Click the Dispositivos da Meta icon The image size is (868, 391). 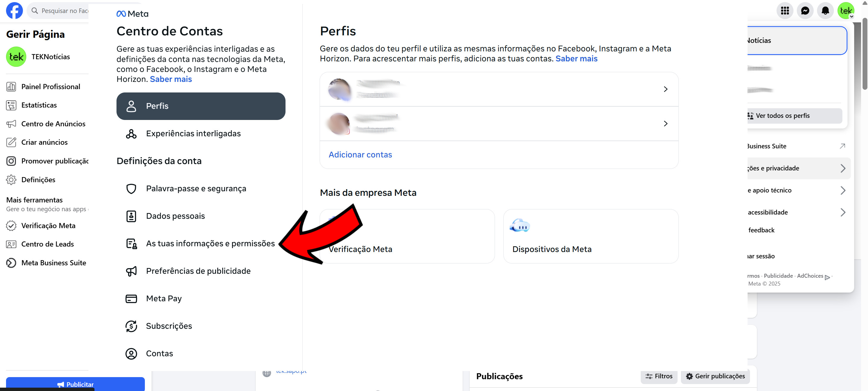pos(520,225)
